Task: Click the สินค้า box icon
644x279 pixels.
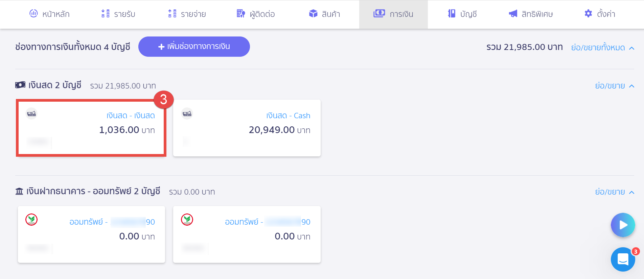Action: click(x=313, y=14)
